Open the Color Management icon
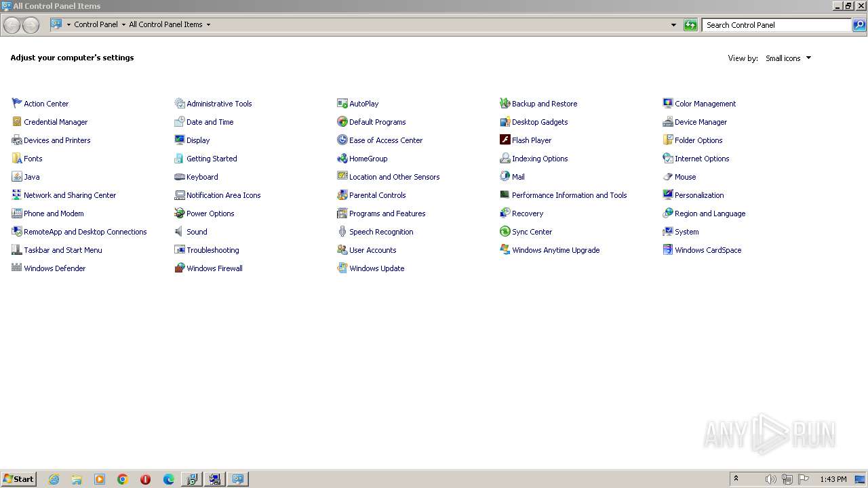The width and height of the screenshot is (868, 488). pos(668,104)
